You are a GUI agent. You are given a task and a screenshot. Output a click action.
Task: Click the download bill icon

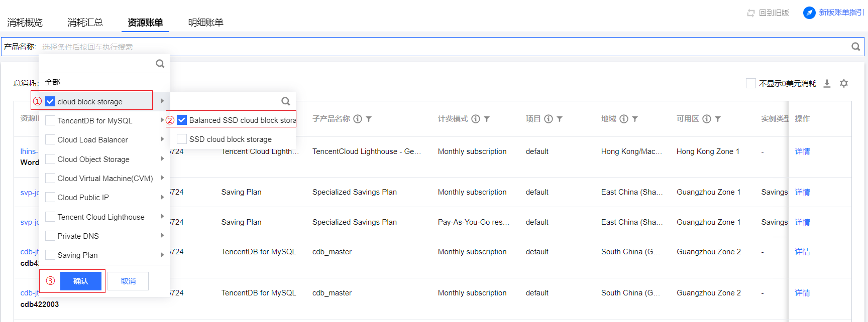click(827, 84)
